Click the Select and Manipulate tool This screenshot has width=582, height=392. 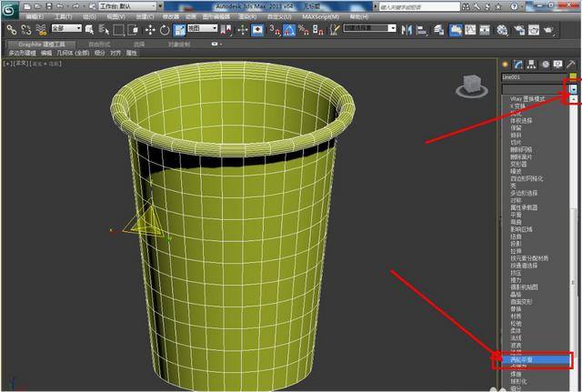tap(243, 30)
